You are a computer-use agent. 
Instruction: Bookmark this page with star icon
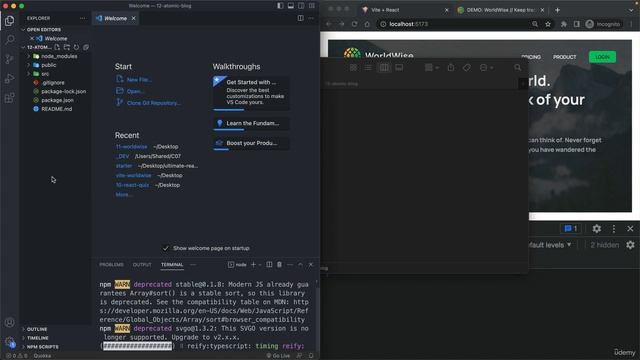pos(548,24)
